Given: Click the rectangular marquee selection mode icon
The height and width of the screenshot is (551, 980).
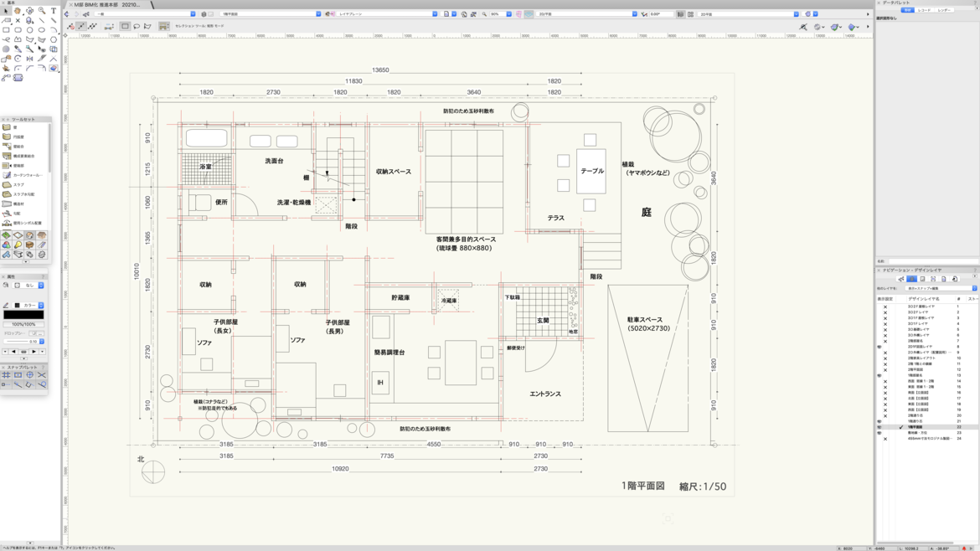Looking at the screenshot, I should point(125,27).
